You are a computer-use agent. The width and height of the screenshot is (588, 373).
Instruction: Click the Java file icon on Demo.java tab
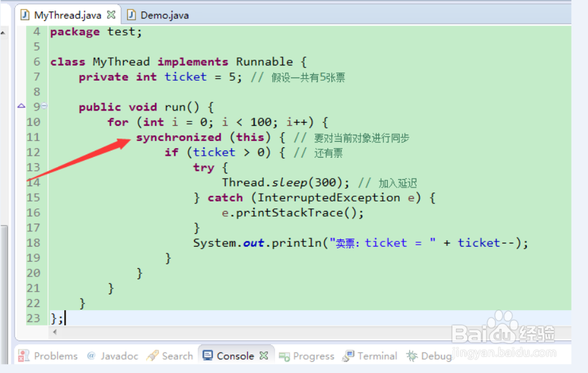131,15
